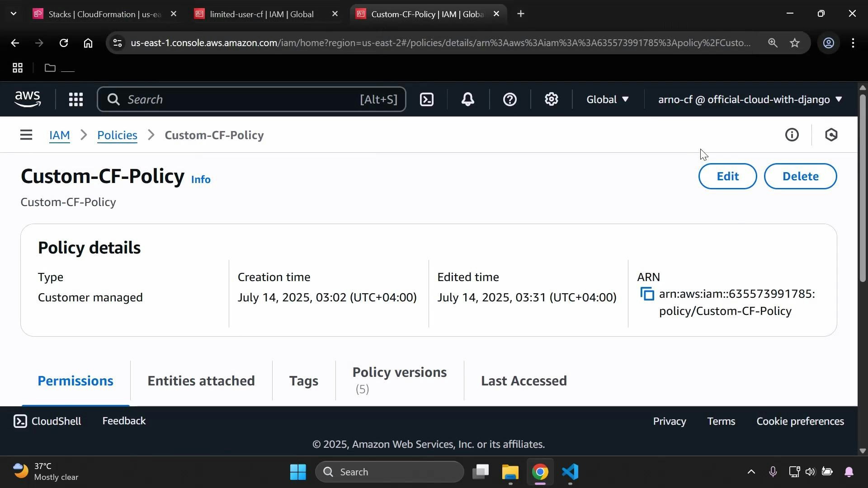This screenshot has width=868, height=488.
Task: Open File Explorer from taskbar
Action: point(510,472)
